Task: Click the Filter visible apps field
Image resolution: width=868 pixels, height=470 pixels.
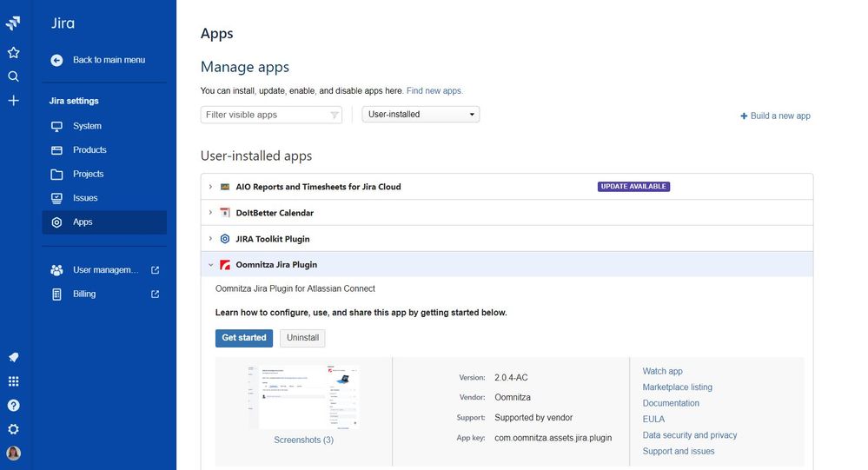Action: point(271,115)
